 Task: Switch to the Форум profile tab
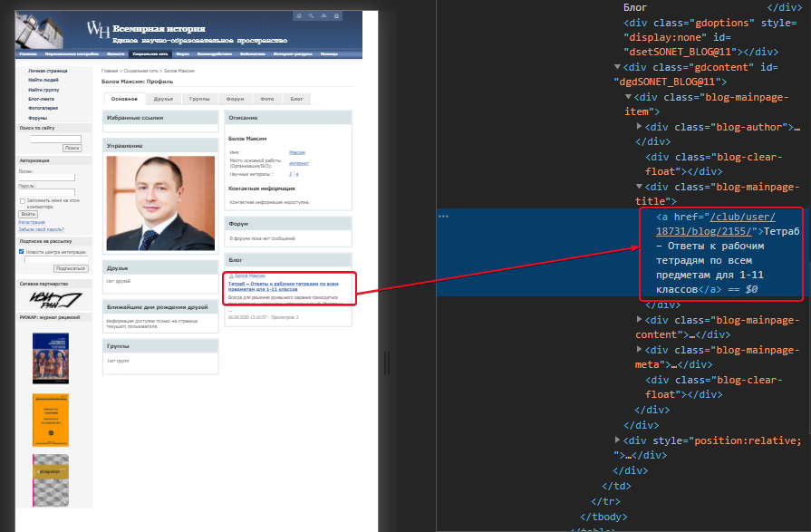[x=235, y=99]
